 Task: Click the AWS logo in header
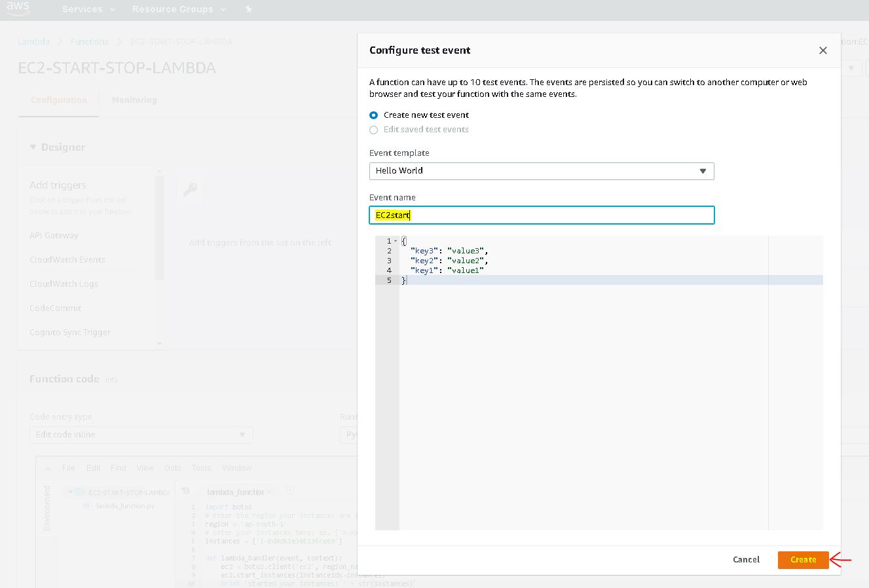(x=18, y=9)
